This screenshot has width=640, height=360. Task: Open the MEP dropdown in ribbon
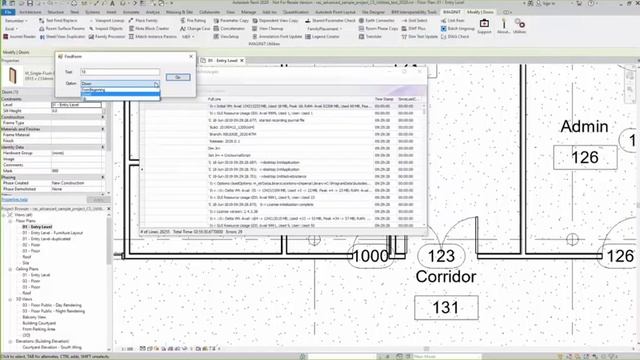188,36
